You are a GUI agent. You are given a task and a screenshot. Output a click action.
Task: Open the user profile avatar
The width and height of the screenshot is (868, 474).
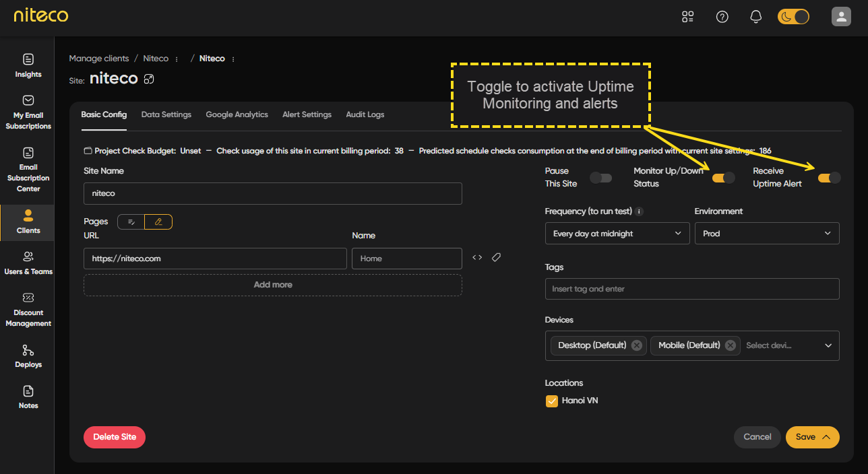pyautogui.click(x=840, y=17)
